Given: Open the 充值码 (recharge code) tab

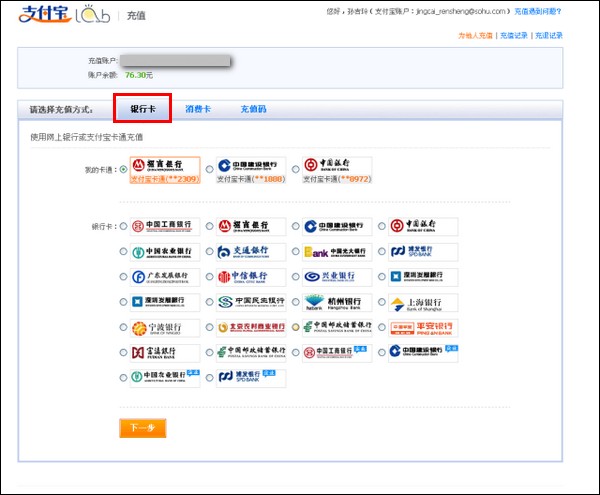Looking at the screenshot, I should 253,109.
